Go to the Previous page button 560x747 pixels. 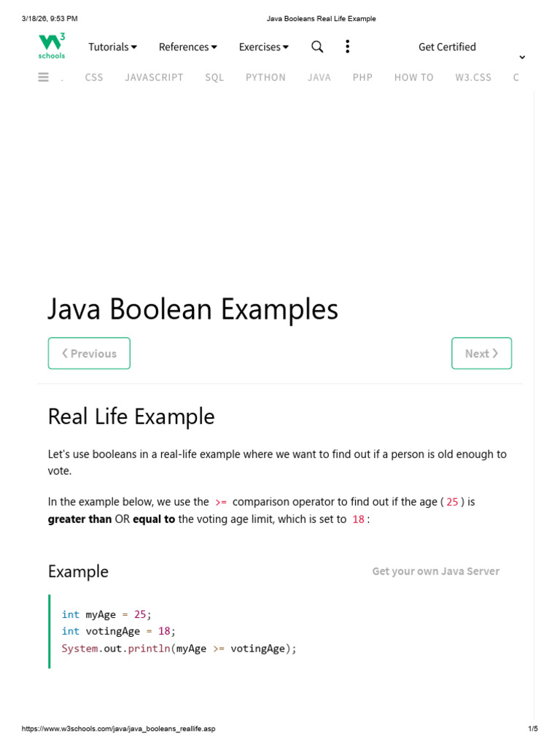click(89, 353)
